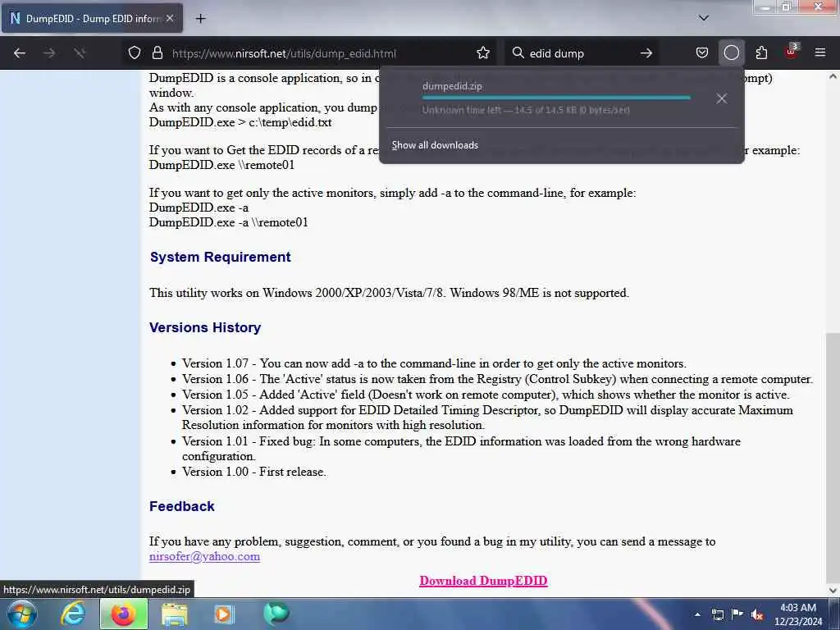This screenshot has width=840, height=630.
Task: Bookmark this page with the star
Action: point(483,53)
